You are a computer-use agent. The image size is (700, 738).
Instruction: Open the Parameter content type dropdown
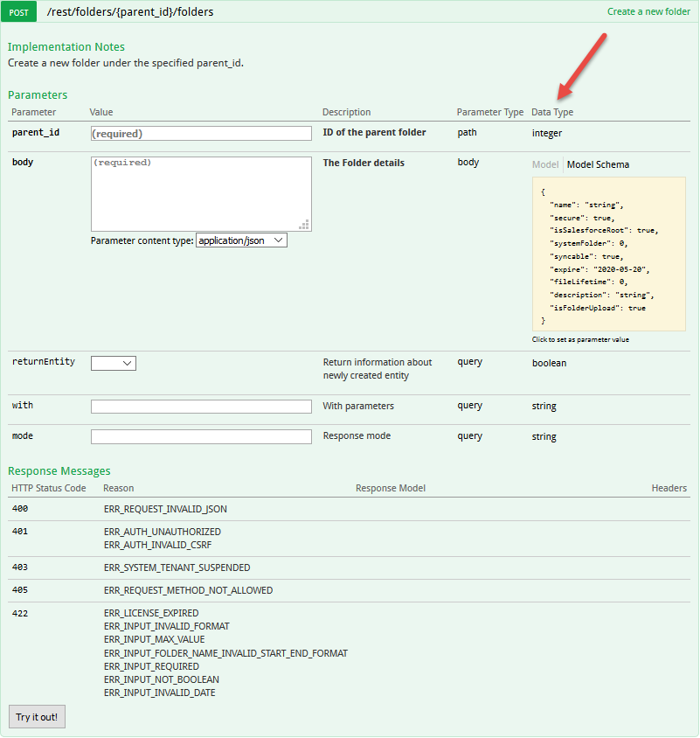(242, 240)
